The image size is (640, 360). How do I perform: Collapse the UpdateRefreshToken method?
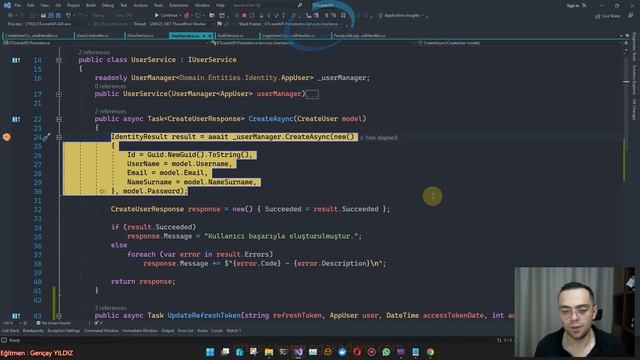click(x=59, y=316)
